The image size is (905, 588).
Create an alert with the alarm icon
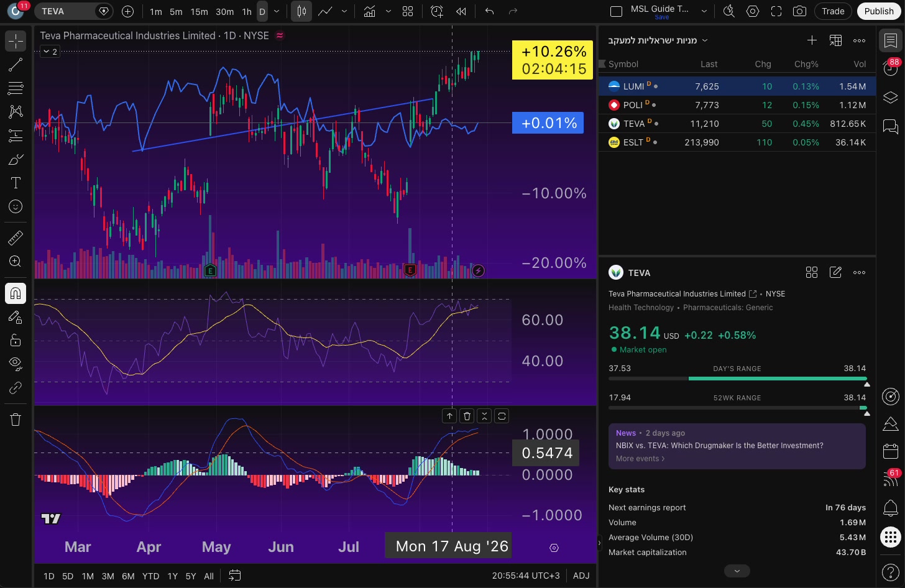437,11
